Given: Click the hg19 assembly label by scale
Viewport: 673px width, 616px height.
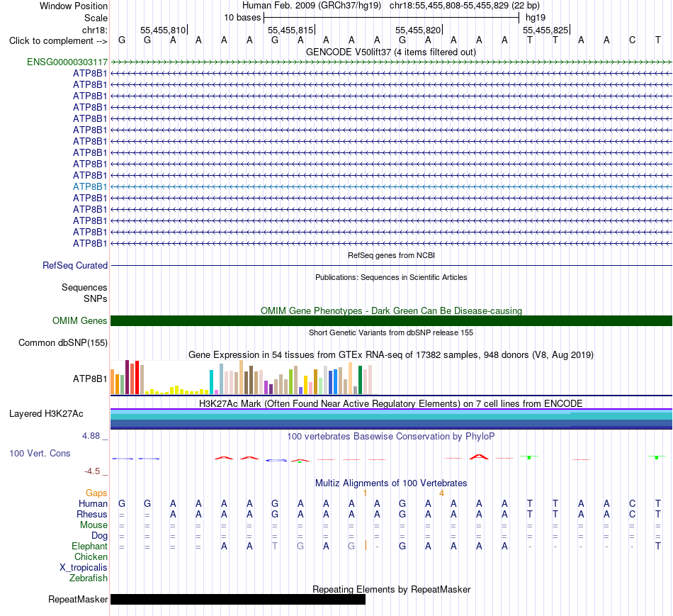Looking at the screenshot, I should 536,18.
